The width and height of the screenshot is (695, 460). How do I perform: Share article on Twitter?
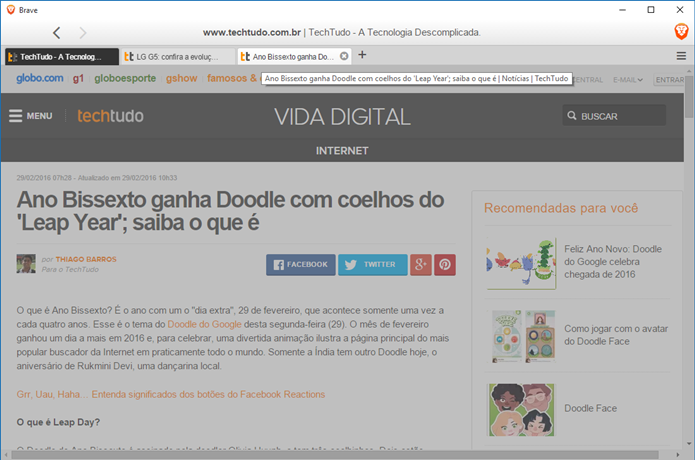[x=372, y=265]
